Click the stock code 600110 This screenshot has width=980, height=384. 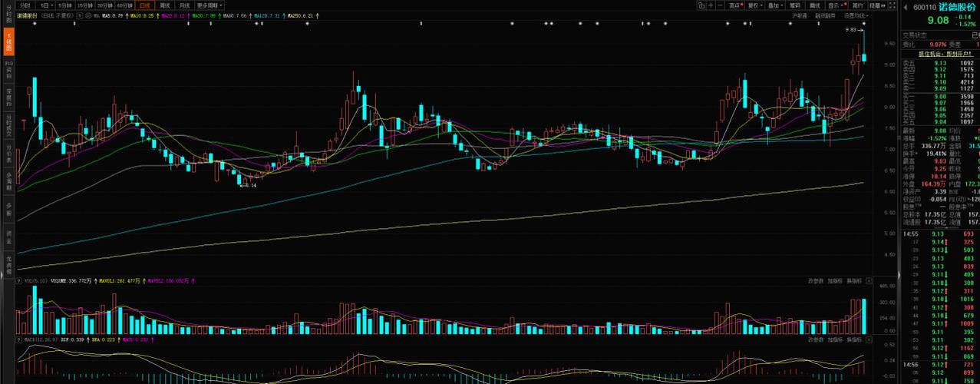tap(924, 8)
